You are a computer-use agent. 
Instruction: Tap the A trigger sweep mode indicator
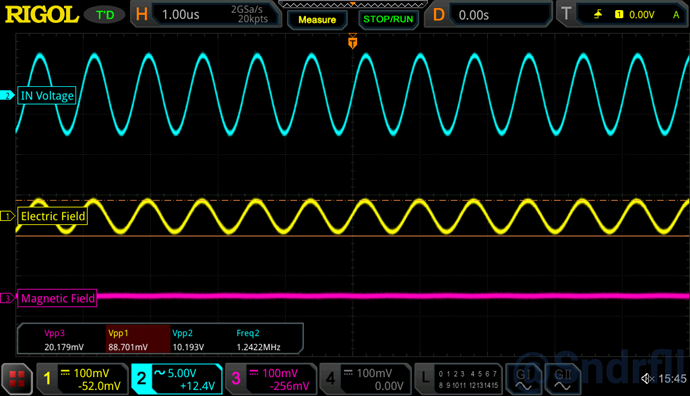[676, 15]
